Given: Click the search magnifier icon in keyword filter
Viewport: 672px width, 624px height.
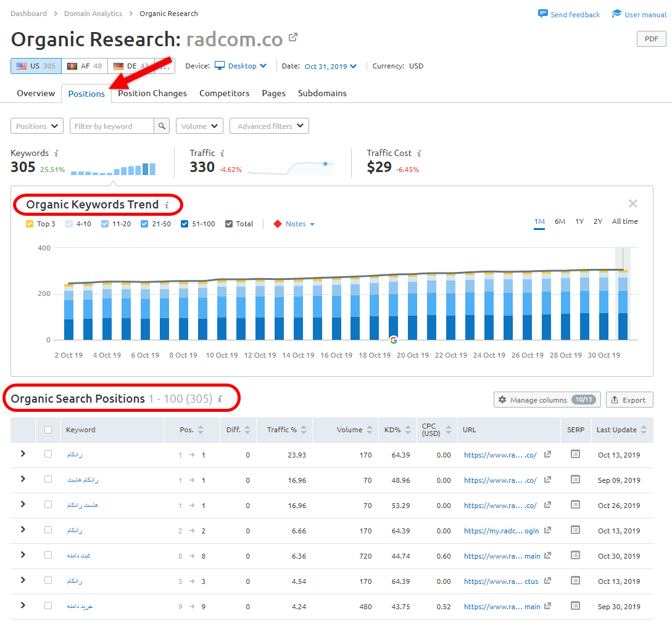Looking at the screenshot, I should tap(162, 126).
